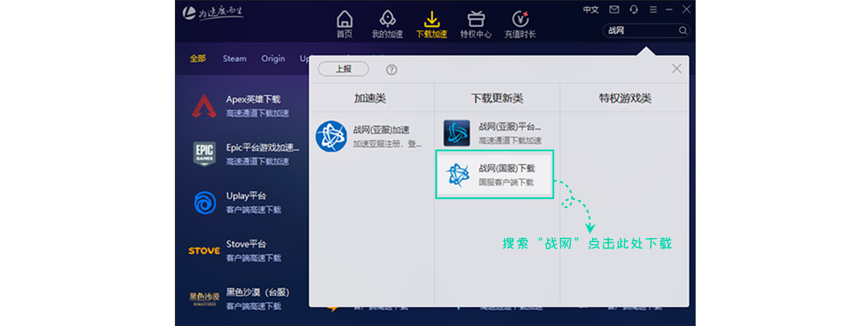Click the 加速类 column header

[x=370, y=98]
